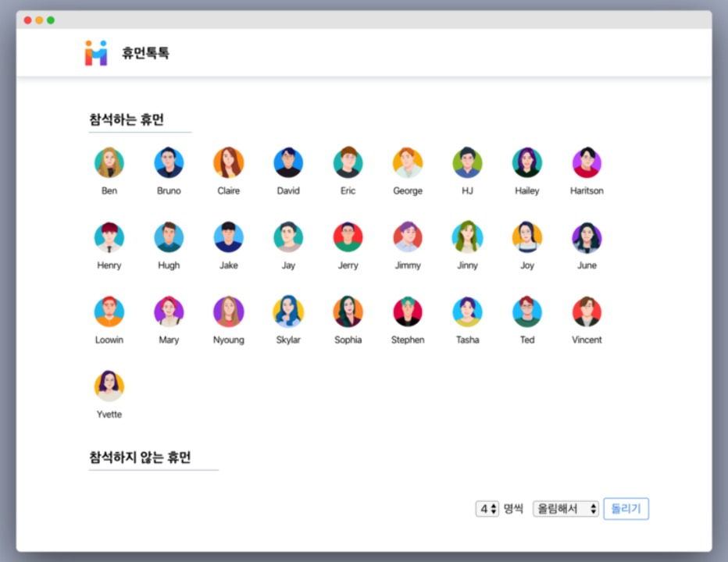This screenshot has width=728, height=562.
Task: Click the name label Yvette
Action: coord(109,414)
